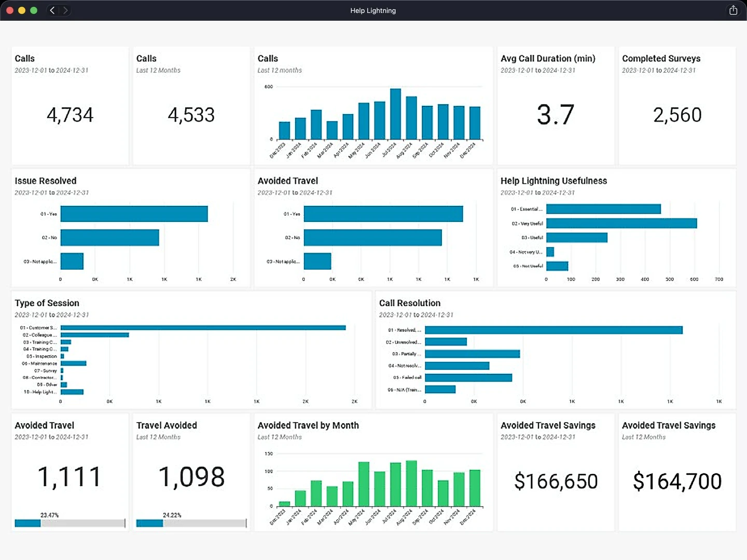Click the Dec 2023 bar in Calls chart
Image resolution: width=747 pixels, height=560 pixels.
(x=284, y=131)
